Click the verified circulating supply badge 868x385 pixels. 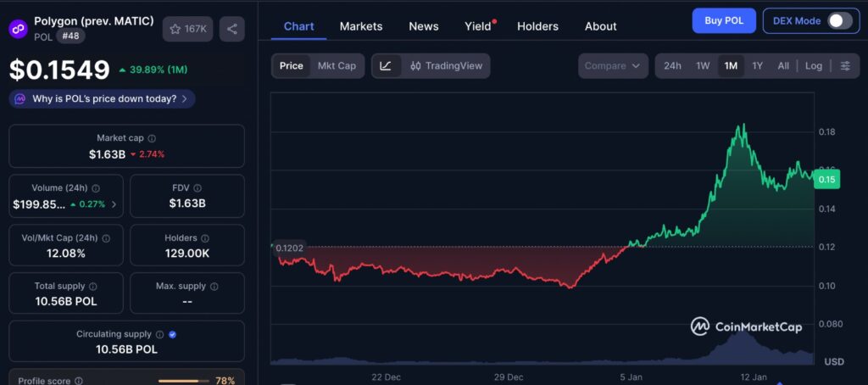point(172,335)
